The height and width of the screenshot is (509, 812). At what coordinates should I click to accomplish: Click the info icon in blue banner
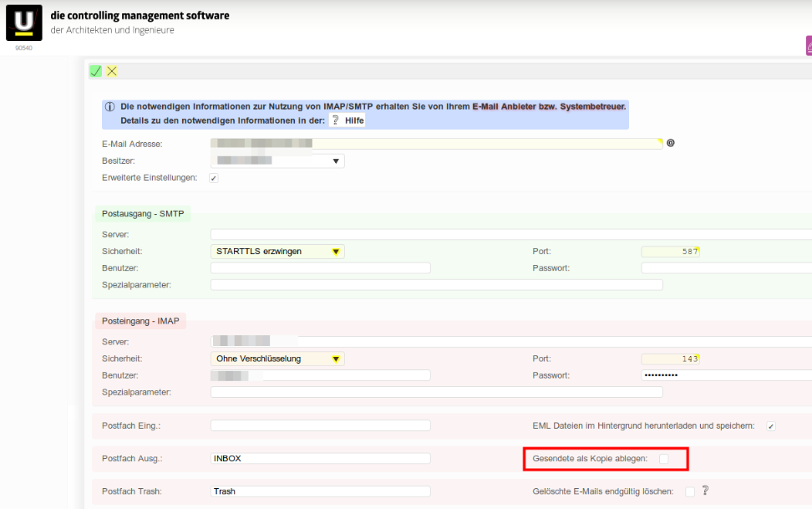(x=110, y=107)
